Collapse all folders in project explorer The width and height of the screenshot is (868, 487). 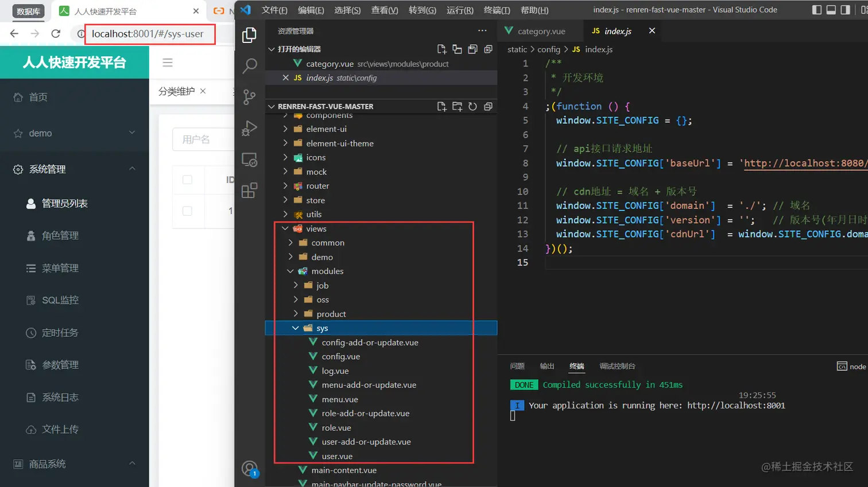(488, 107)
